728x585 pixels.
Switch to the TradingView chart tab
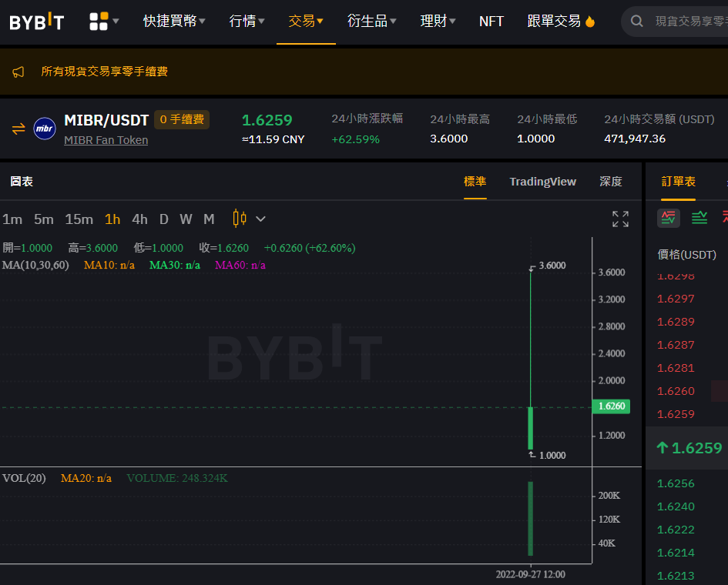(x=543, y=182)
